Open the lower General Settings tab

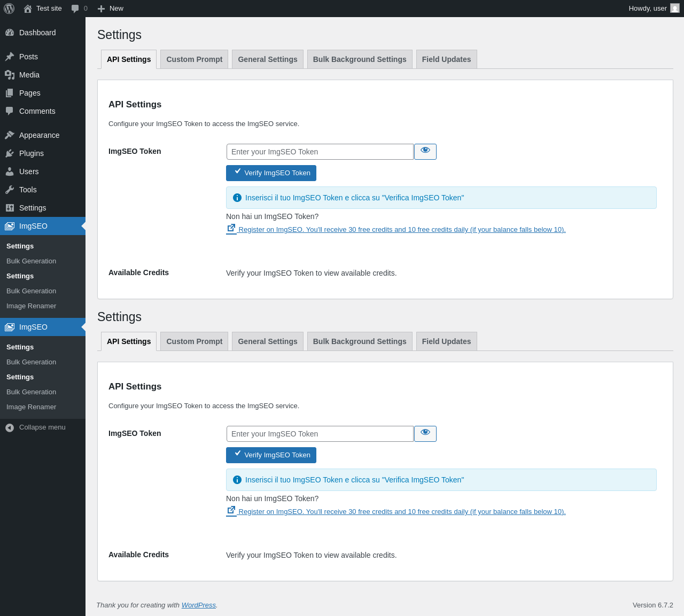tap(268, 341)
